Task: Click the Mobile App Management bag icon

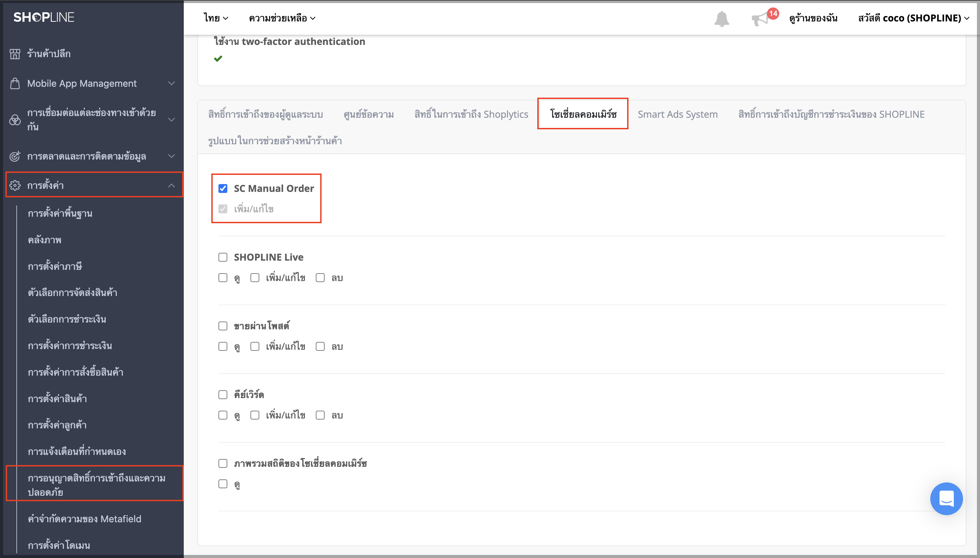Action: pyautogui.click(x=15, y=83)
